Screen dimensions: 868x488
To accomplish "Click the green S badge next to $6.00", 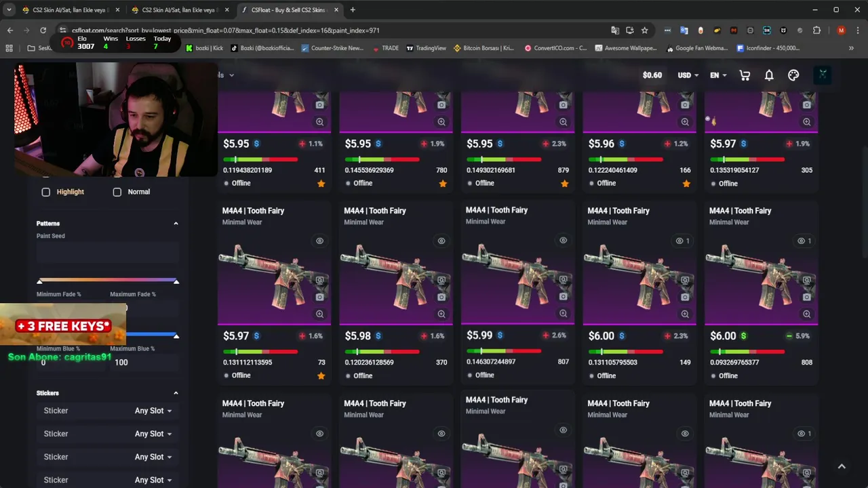I will pos(743,336).
